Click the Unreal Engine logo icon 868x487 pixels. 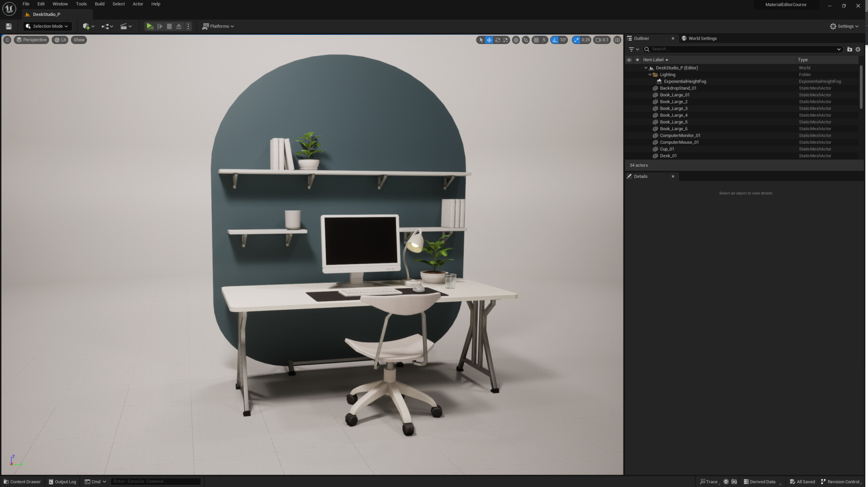pyautogui.click(x=9, y=9)
